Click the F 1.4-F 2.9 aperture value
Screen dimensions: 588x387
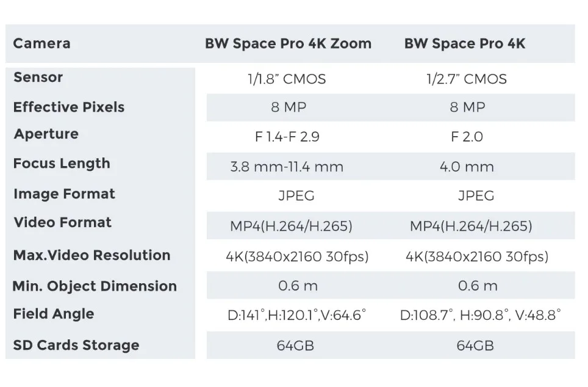point(287,137)
